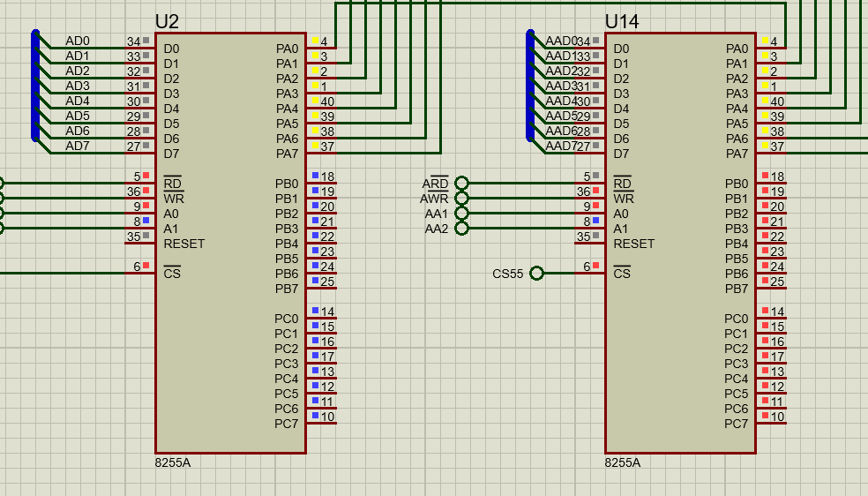Click the 8255A value label under U2
Screen dimensions: 868x496
173,462
